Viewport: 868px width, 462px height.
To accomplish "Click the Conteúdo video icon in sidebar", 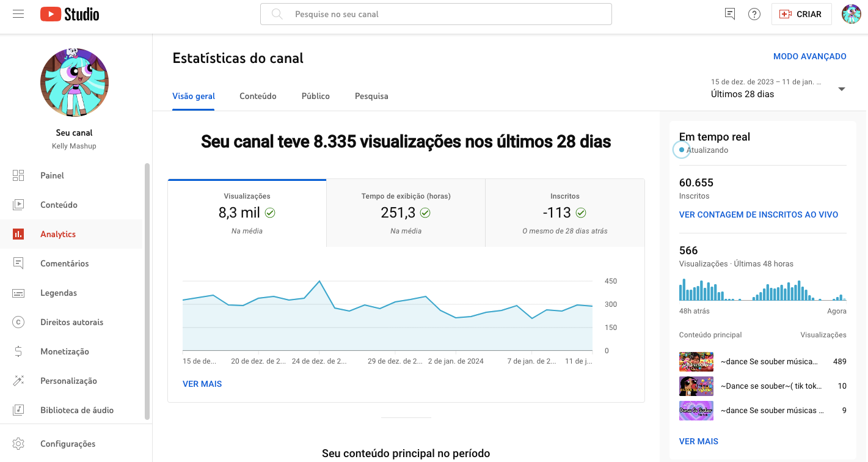I will pyautogui.click(x=18, y=205).
